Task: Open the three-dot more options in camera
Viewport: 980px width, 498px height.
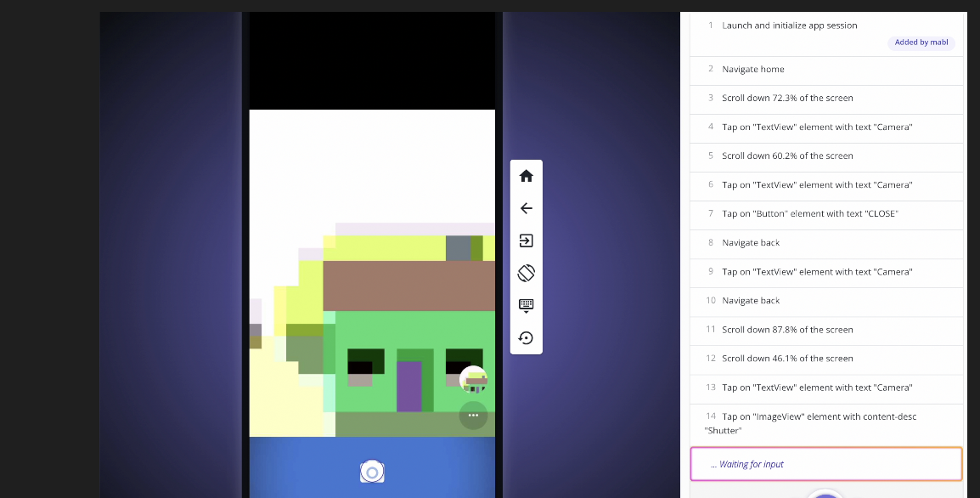Action: coord(473,416)
